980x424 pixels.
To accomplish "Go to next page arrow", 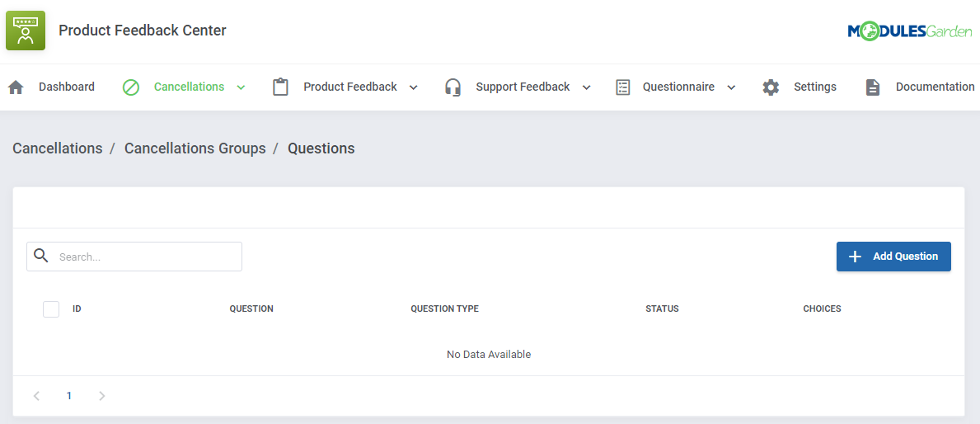I will tap(102, 396).
